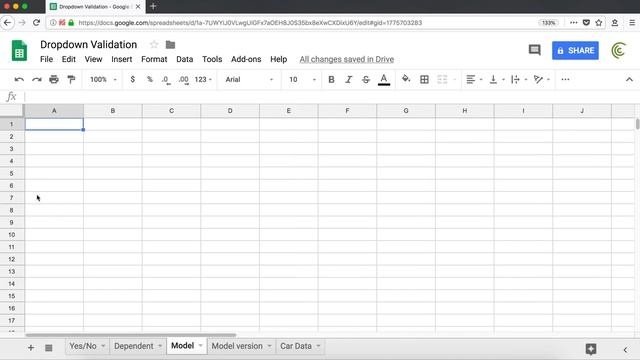
Task: Print the spreadsheet with printer icon
Action: [54, 80]
